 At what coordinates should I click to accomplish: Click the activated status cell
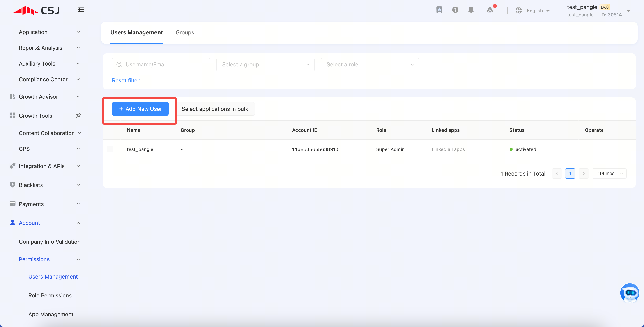click(x=523, y=149)
